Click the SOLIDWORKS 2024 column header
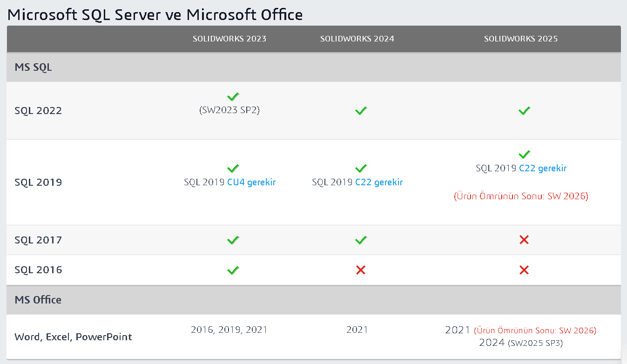The image size is (627, 364). point(357,39)
